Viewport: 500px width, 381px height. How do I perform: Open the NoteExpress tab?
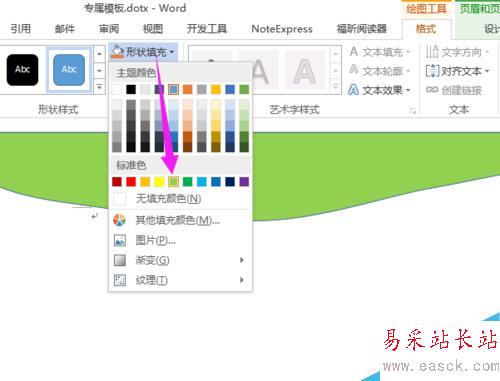[x=282, y=29]
